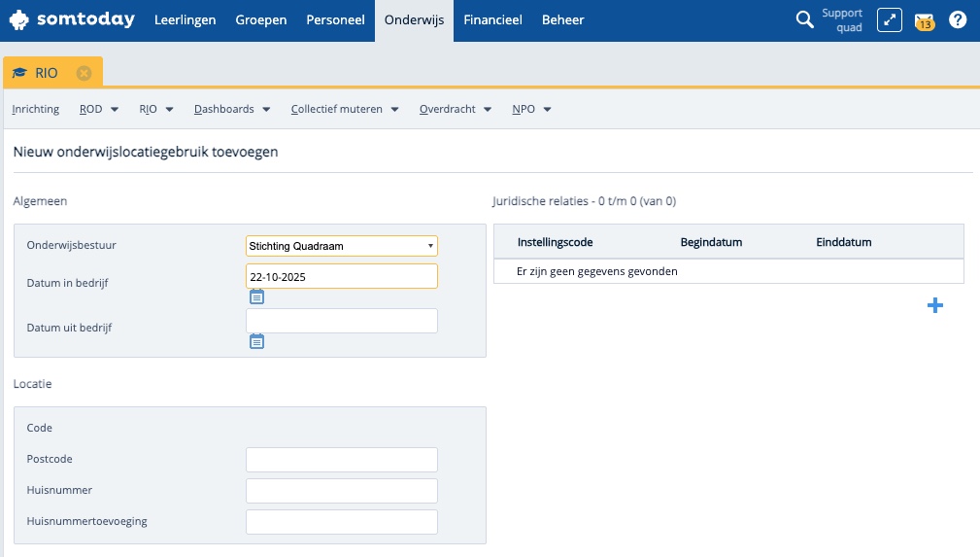
Task: Toggle fullscreen with the expand icon
Action: click(x=889, y=19)
